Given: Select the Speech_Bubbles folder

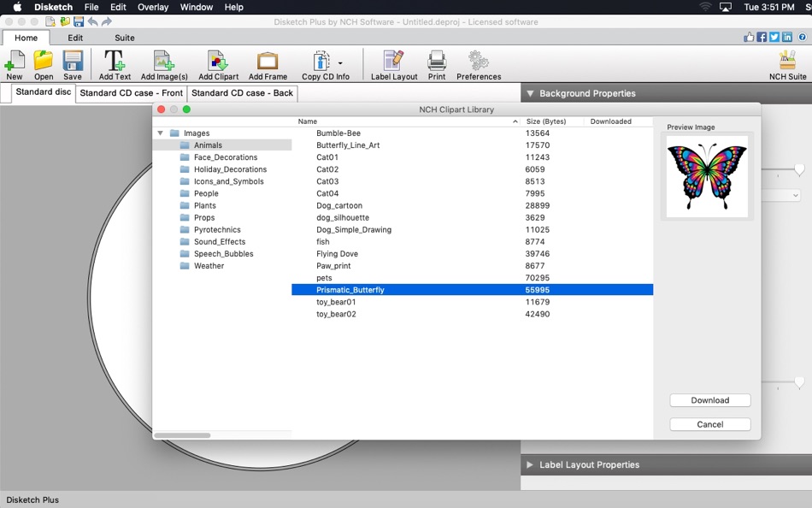Looking at the screenshot, I should tap(223, 253).
